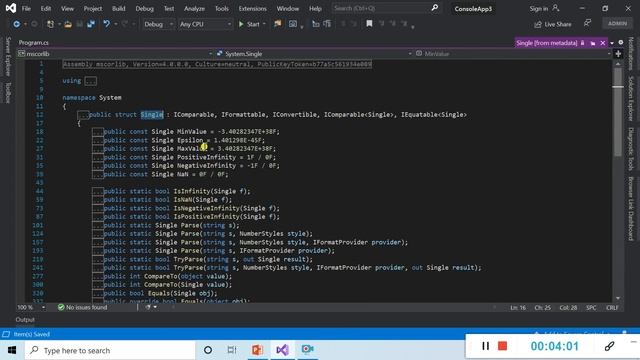Screen dimensions: 640x360
Task: Start debugging with the green arrow
Action: pos(241,24)
